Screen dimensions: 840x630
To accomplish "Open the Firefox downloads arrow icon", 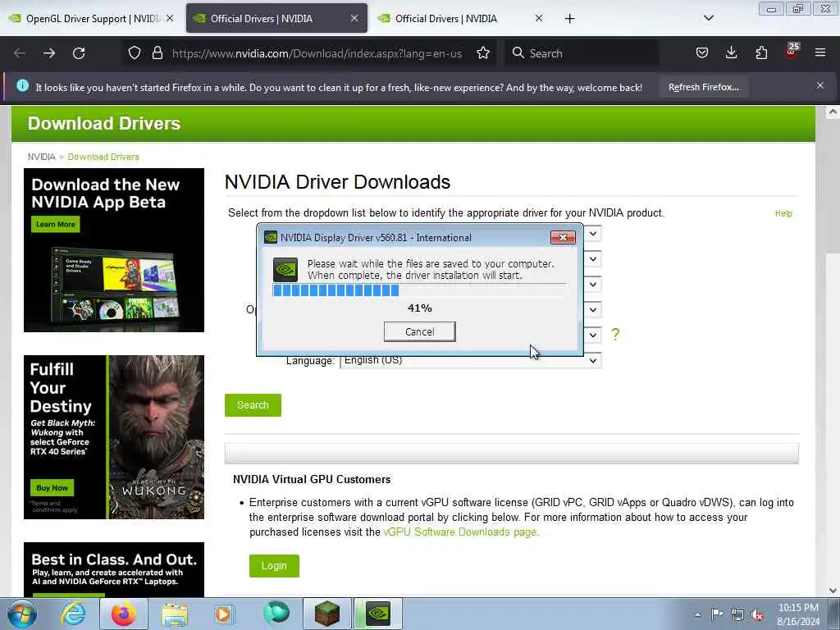I will click(x=731, y=53).
